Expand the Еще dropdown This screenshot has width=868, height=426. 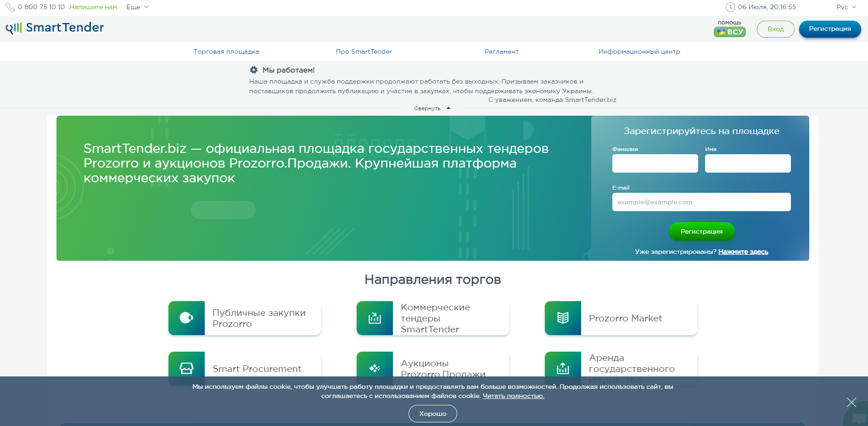click(x=137, y=7)
